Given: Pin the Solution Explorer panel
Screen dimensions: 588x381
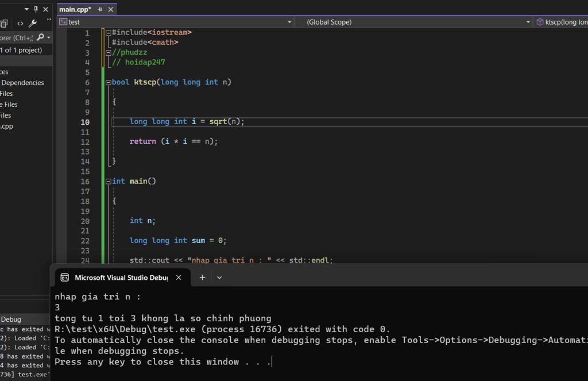Looking at the screenshot, I should (36, 9).
